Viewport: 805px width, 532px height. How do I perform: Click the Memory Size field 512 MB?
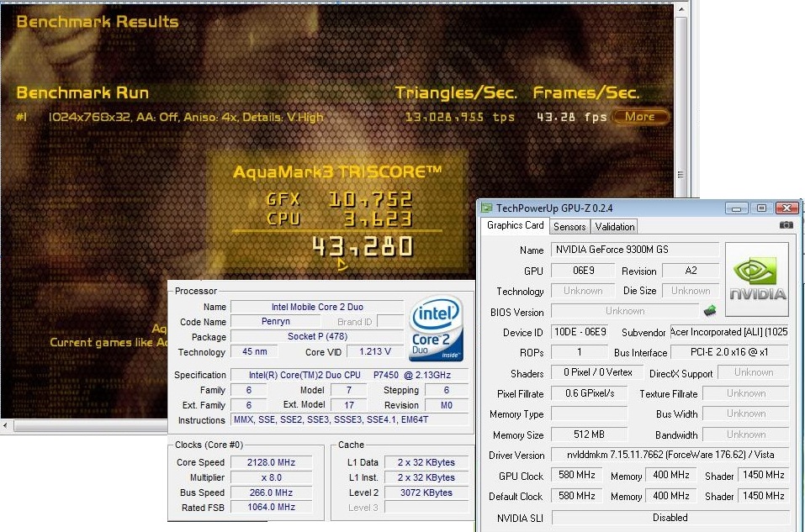(x=589, y=435)
